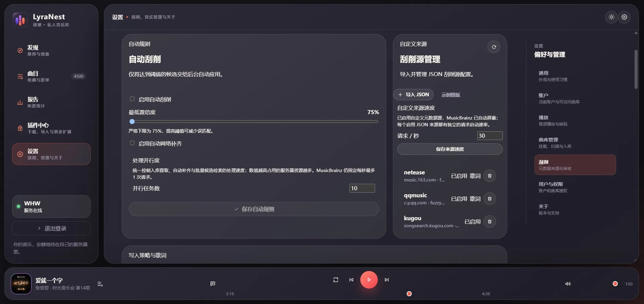Switch to 曲库管理 settings tab
Screen dimensions: 644x304
(575, 143)
